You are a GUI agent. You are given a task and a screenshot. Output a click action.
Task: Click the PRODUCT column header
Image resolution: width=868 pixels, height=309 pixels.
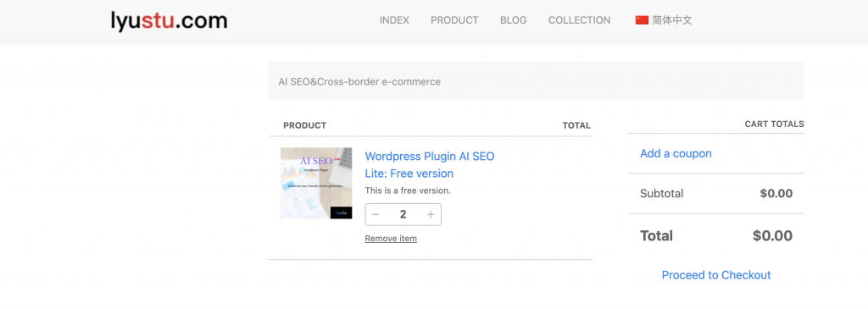point(304,125)
